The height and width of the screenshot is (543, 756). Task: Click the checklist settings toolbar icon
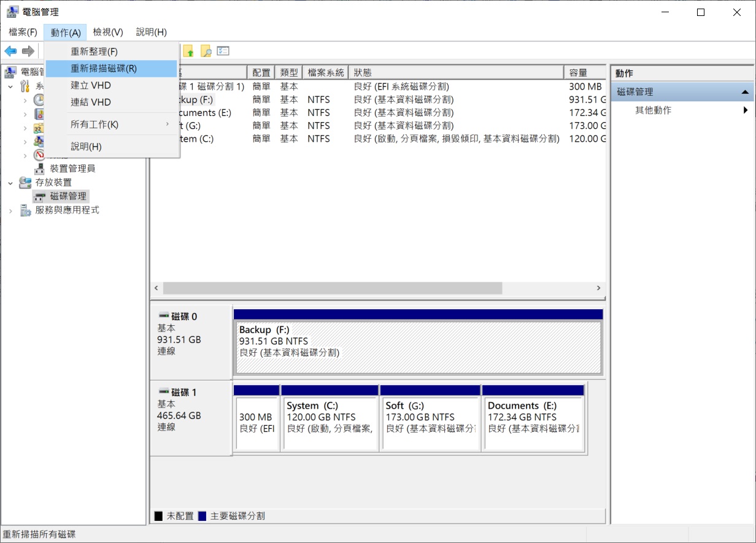pos(223,52)
